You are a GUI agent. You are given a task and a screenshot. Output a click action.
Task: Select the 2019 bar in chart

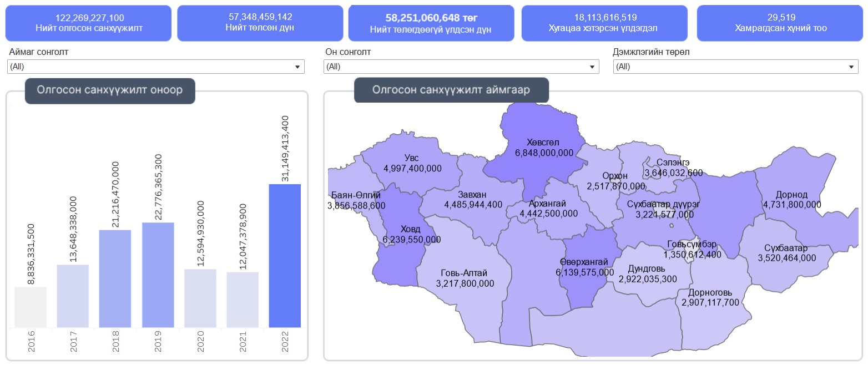click(x=158, y=275)
